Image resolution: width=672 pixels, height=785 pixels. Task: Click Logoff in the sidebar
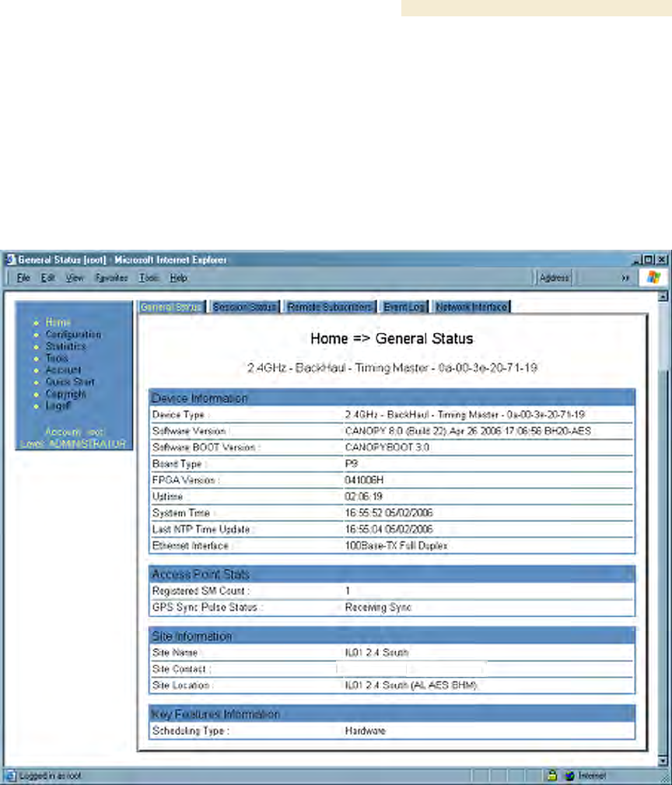(x=58, y=405)
